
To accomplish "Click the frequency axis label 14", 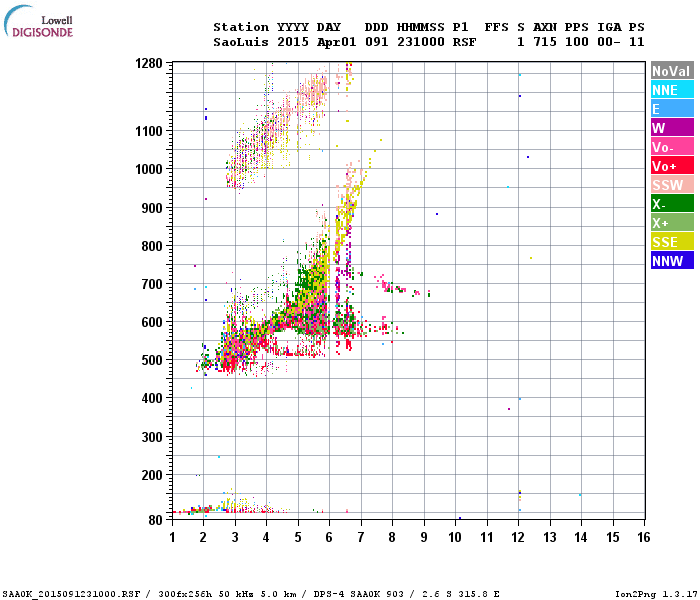I will coord(581,537).
